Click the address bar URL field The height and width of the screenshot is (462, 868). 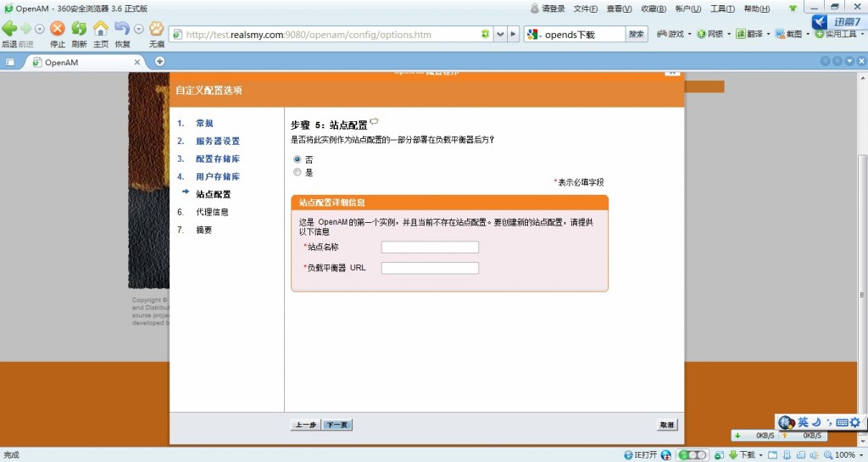[x=331, y=34]
